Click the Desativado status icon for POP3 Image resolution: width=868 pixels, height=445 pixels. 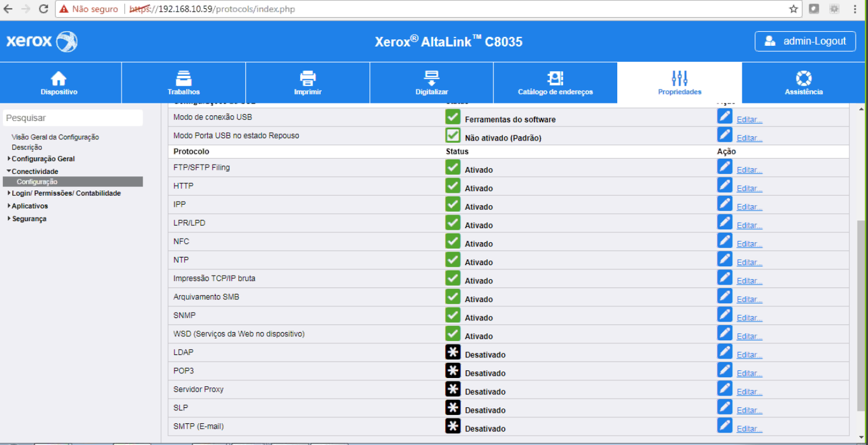pyautogui.click(x=453, y=371)
